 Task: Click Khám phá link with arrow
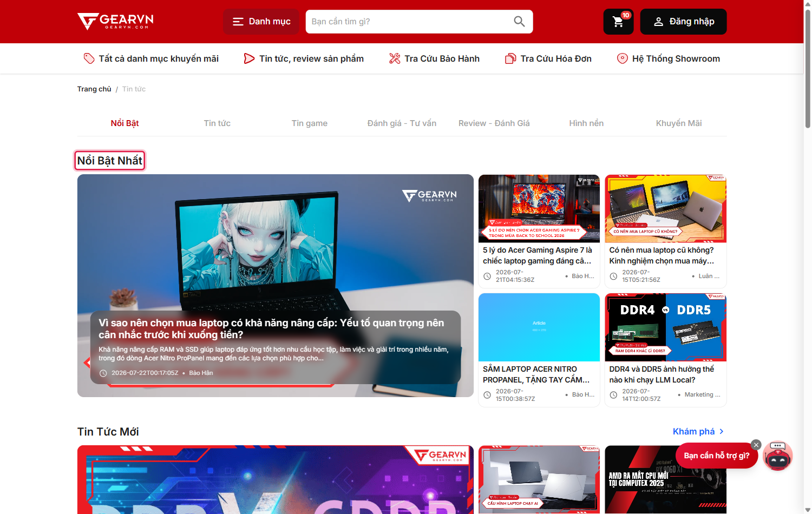[698, 431]
